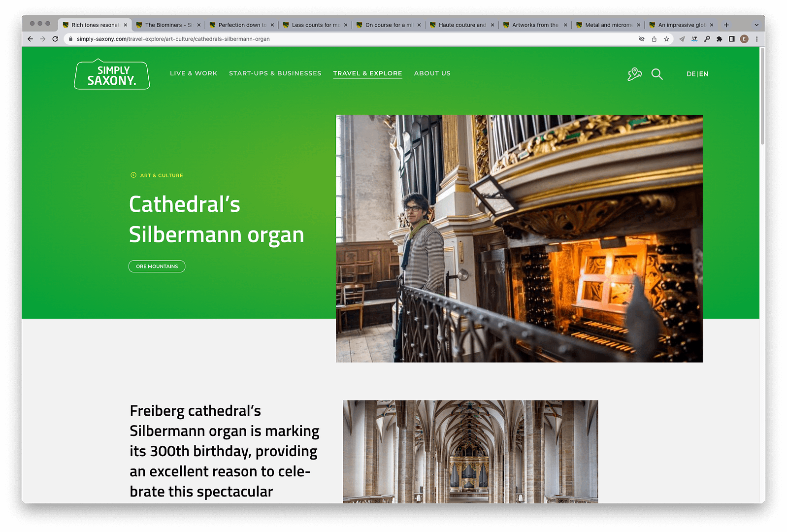
Task: Open the profile avatar labeled E
Action: click(744, 39)
